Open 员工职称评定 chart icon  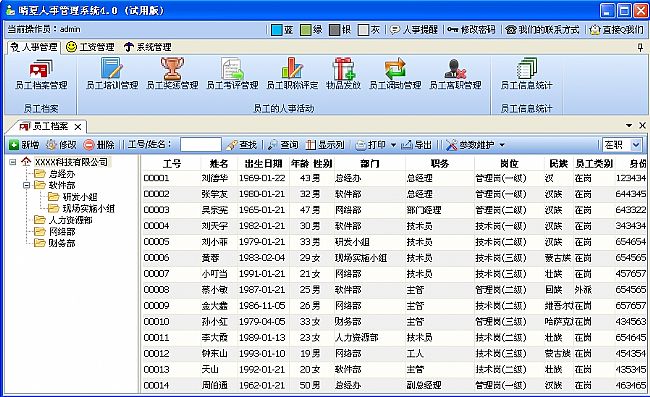[292, 75]
